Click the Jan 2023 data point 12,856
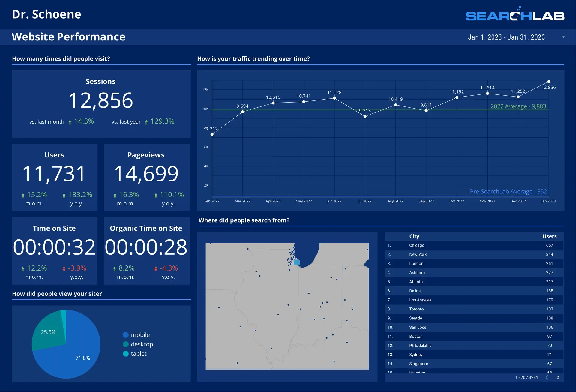Image resolution: width=576 pixels, height=392 pixels. coord(549,82)
